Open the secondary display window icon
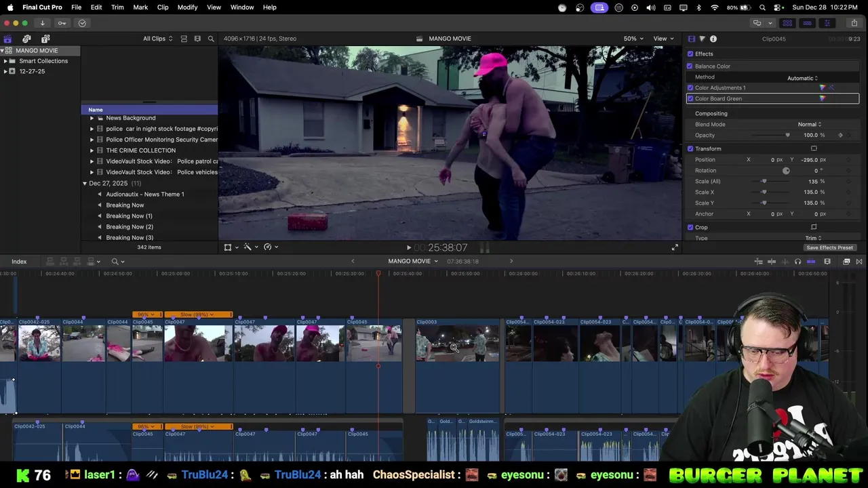 pos(757,23)
